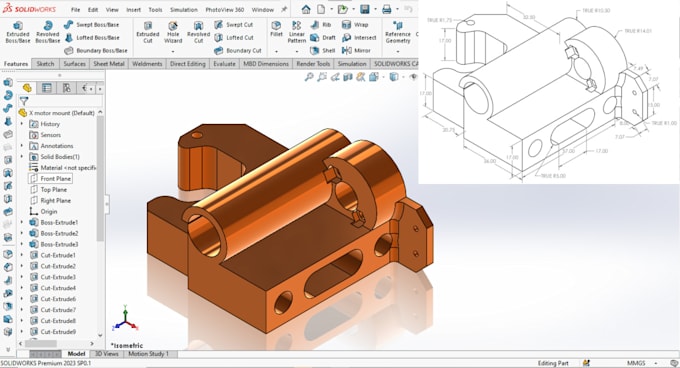Select the Swept Boss/Base command
Image resolution: width=680 pixels, height=368 pixels.
pos(92,25)
